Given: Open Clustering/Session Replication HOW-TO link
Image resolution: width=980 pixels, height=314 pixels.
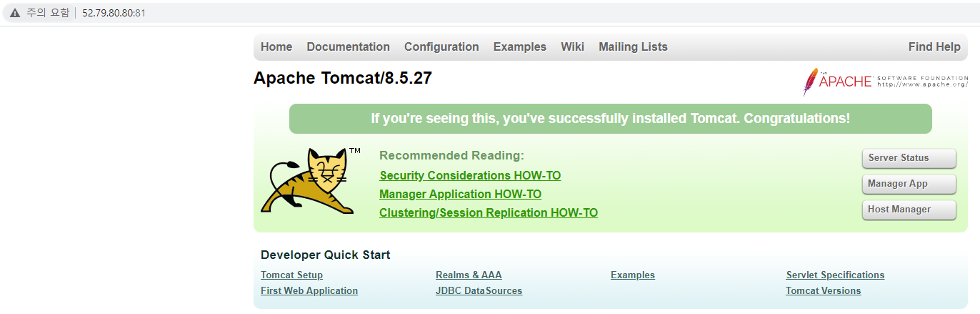Looking at the screenshot, I should tap(489, 213).
